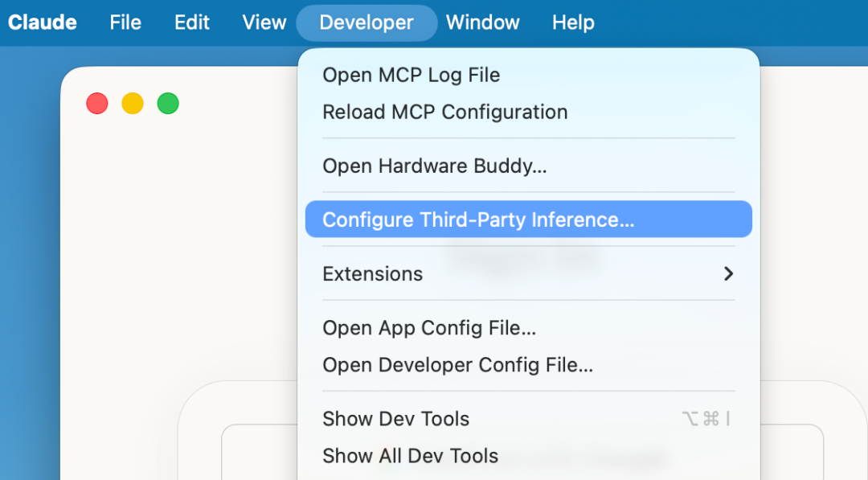Viewport: 868px width, 480px height.
Task: Open the Help menu
Action: pos(573,23)
